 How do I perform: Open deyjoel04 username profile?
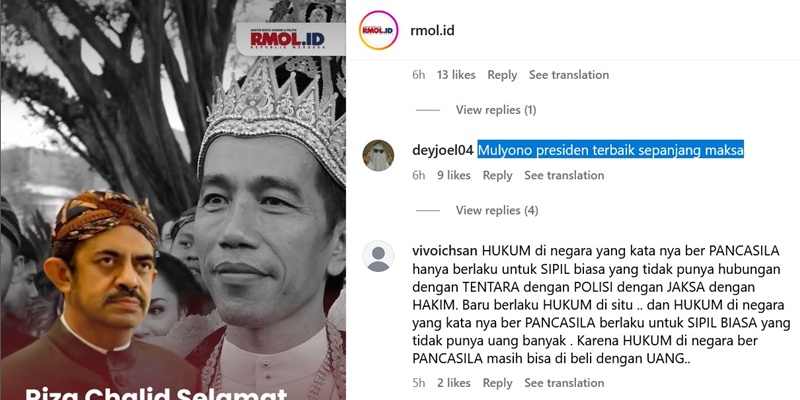(x=443, y=151)
